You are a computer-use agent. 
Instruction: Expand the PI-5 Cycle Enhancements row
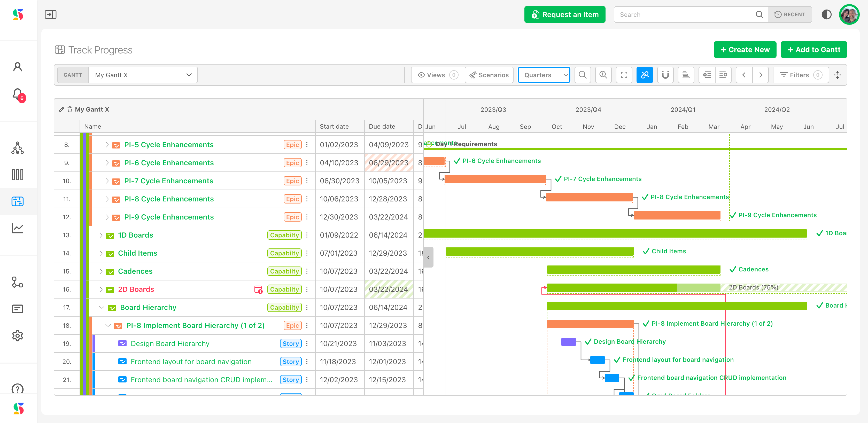(x=107, y=145)
